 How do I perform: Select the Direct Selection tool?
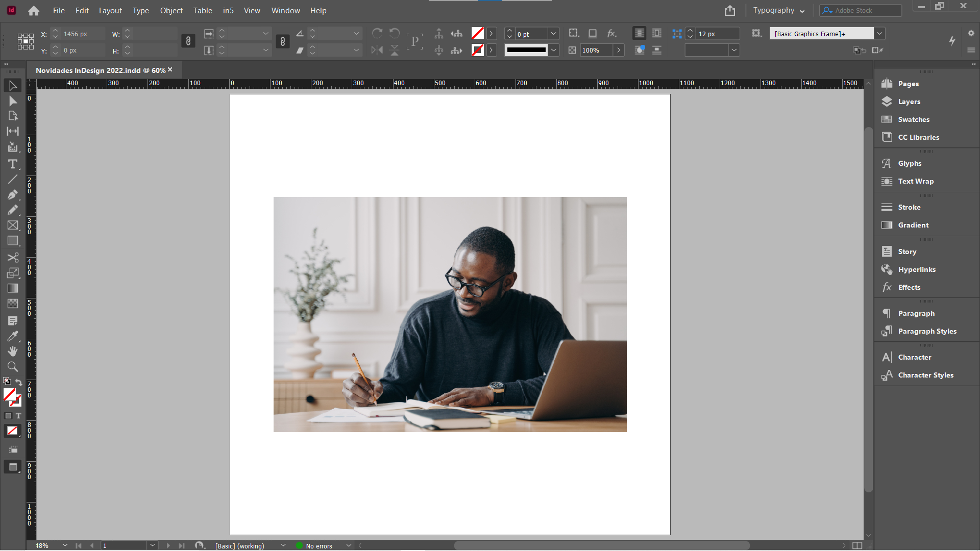click(x=13, y=101)
